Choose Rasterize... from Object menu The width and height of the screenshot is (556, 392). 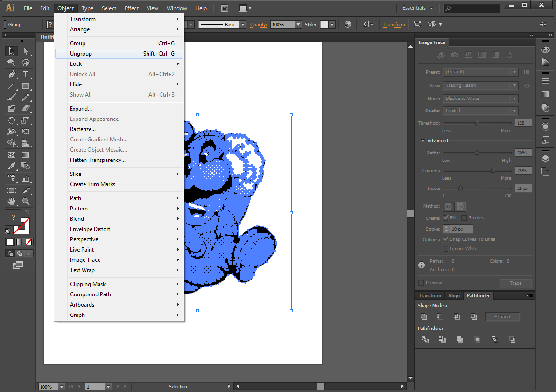[119, 129]
